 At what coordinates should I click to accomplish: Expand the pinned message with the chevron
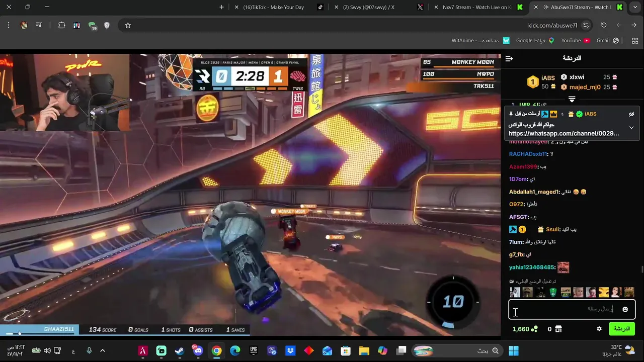pyautogui.click(x=631, y=128)
